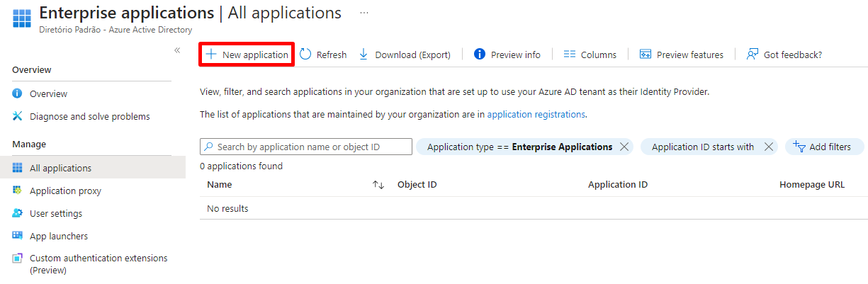Collapse the left sidebar menu

177,50
